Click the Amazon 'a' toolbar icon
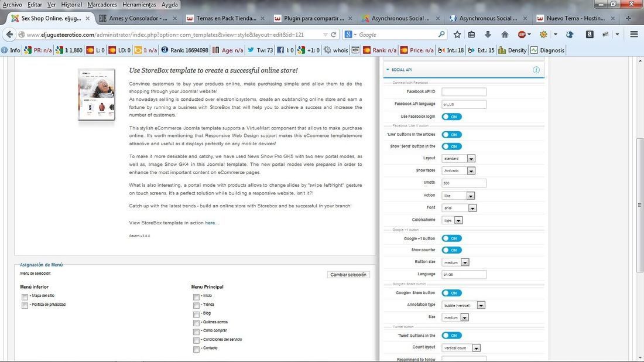Viewport: 644px width, 362px height. (590, 35)
